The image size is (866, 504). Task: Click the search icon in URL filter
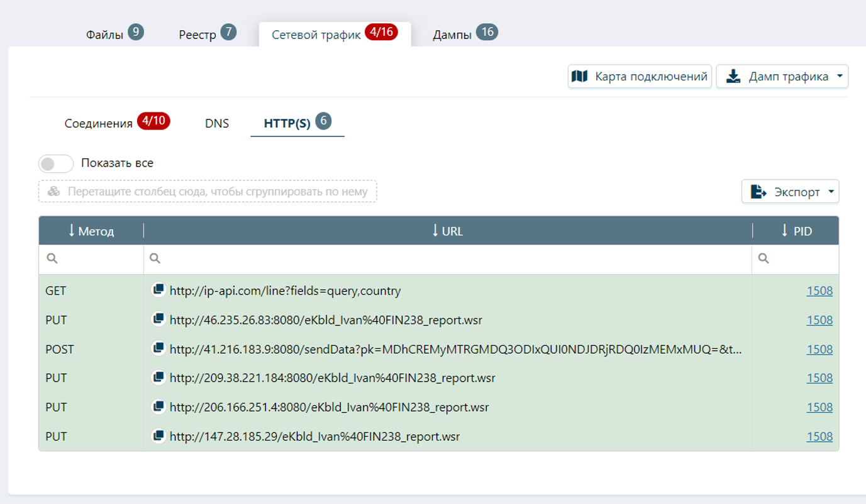pos(155,258)
